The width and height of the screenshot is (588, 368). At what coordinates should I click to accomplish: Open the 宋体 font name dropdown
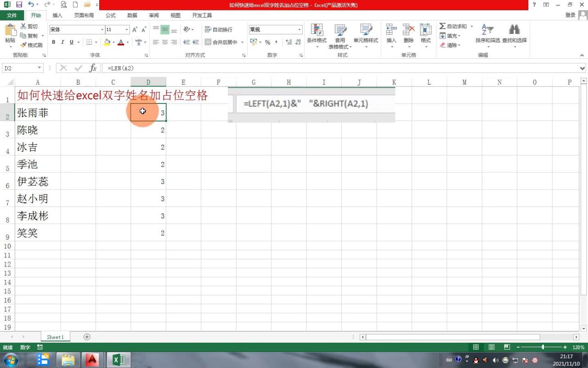[102, 29]
